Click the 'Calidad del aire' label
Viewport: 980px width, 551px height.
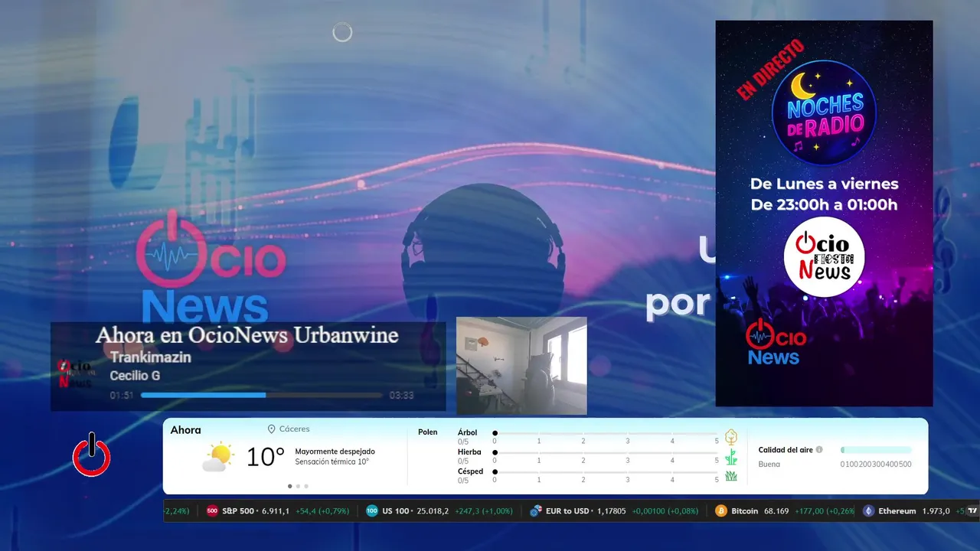click(x=786, y=450)
